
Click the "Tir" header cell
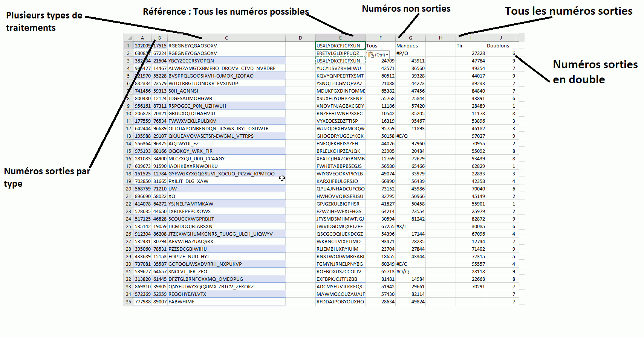pos(471,46)
